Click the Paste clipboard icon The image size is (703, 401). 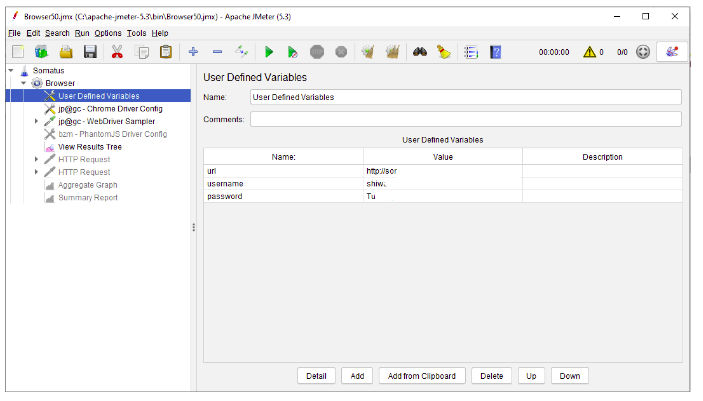click(166, 52)
